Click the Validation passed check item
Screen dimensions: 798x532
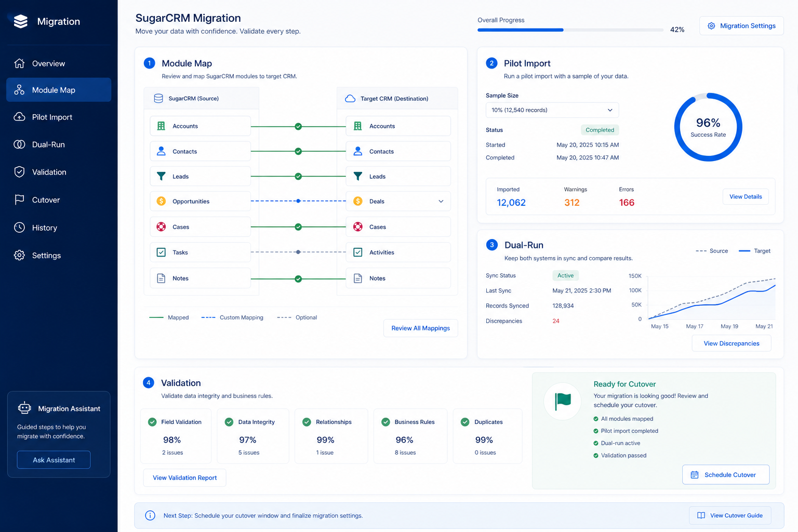(620, 455)
